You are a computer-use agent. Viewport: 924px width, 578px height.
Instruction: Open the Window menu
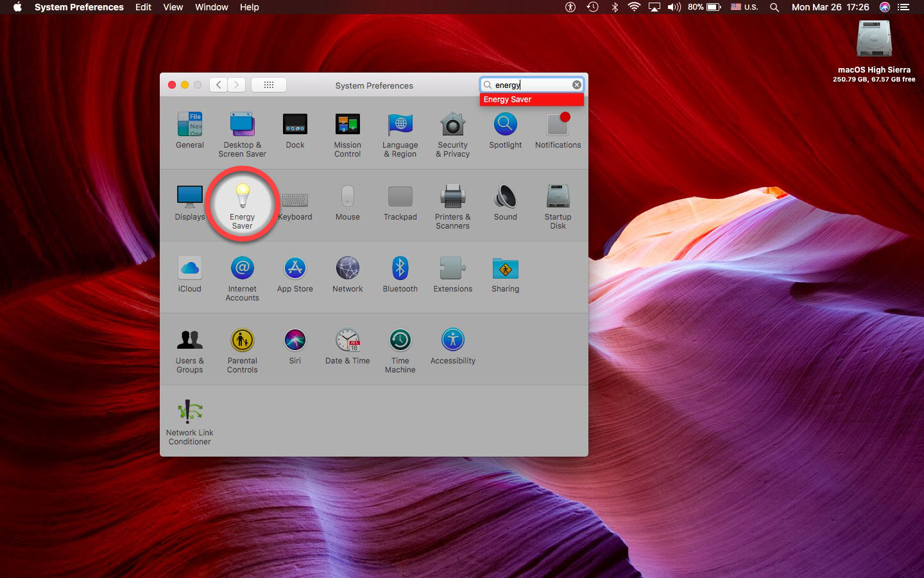click(x=212, y=7)
